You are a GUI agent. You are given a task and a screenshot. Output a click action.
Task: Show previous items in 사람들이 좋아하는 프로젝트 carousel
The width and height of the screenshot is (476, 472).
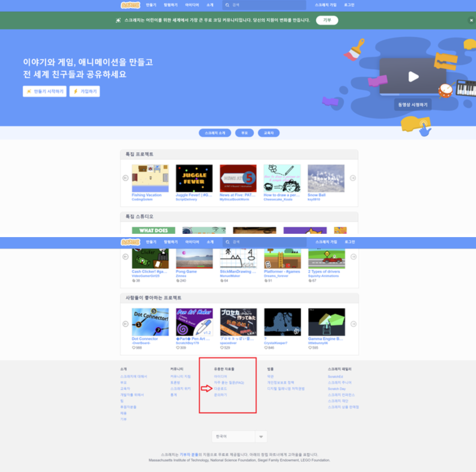click(x=125, y=324)
